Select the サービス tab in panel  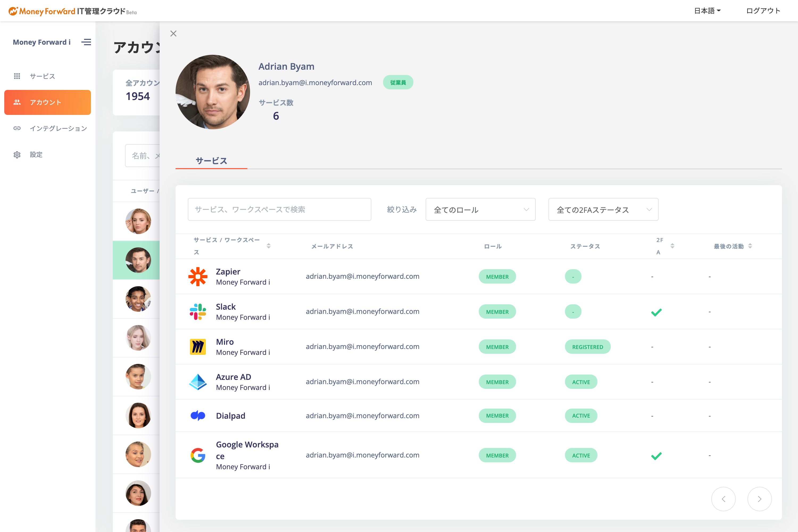point(211,161)
